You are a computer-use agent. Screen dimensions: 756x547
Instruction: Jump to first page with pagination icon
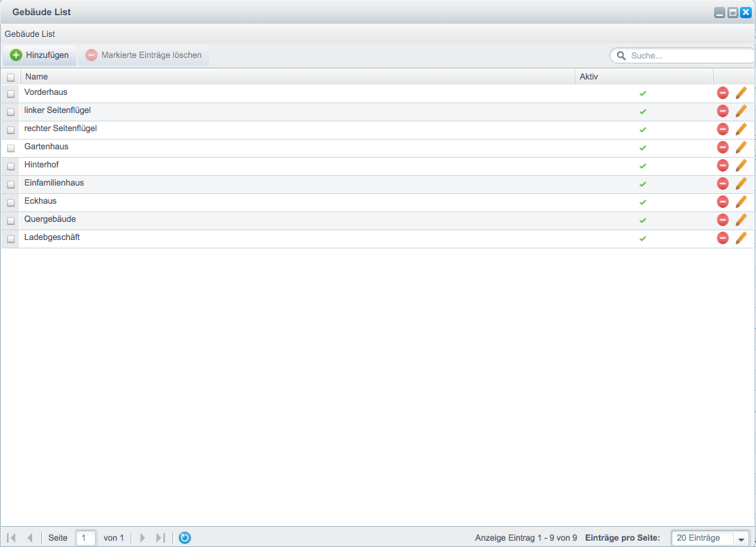(x=11, y=537)
